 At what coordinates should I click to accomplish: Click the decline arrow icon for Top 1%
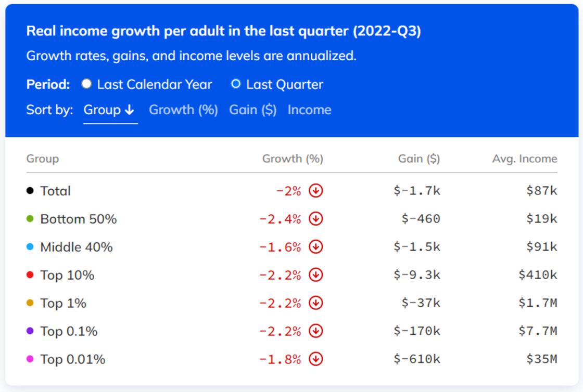pos(316,303)
